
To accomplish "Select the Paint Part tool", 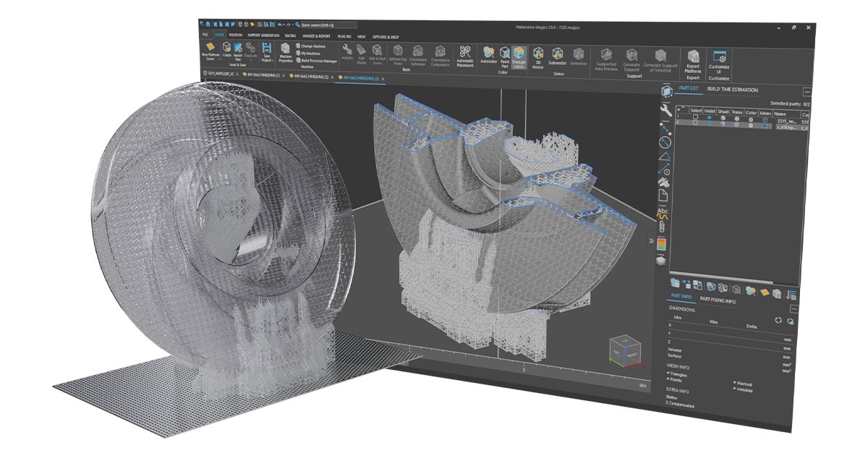I will [503, 53].
